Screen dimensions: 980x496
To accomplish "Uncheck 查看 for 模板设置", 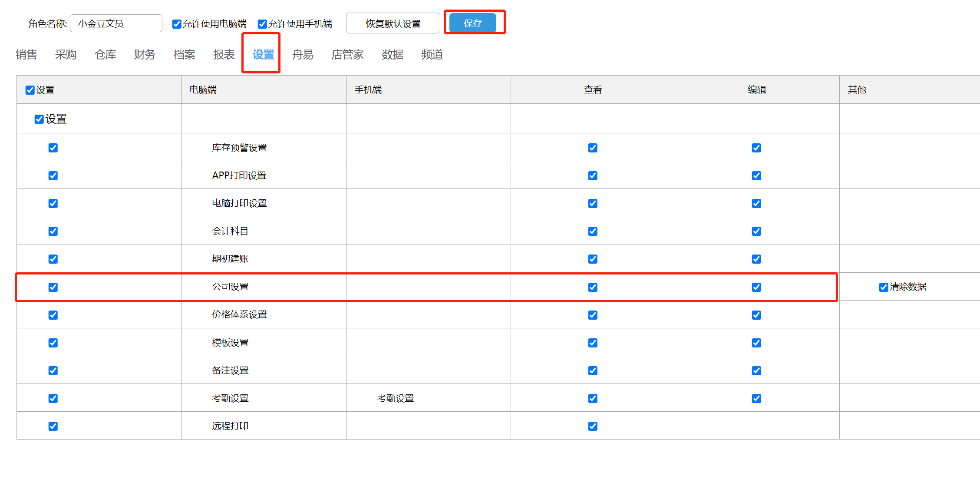I will (593, 343).
